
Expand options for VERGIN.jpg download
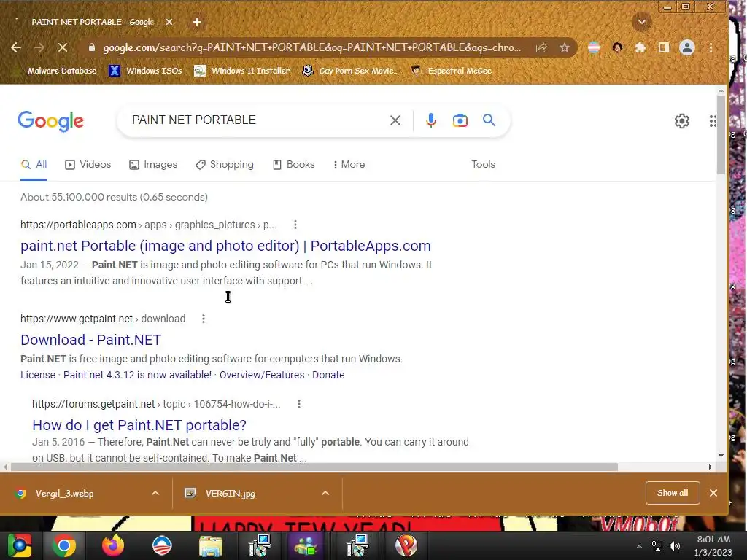[325, 494]
